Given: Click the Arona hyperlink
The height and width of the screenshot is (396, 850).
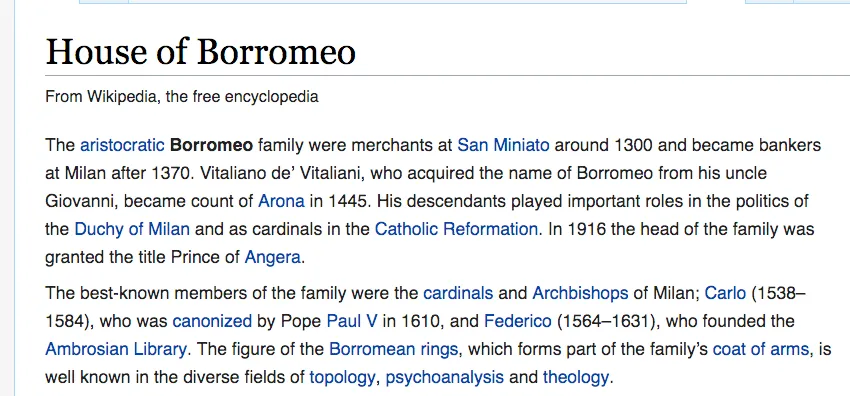Looking at the screenshot, I should (x=281, y=201).
